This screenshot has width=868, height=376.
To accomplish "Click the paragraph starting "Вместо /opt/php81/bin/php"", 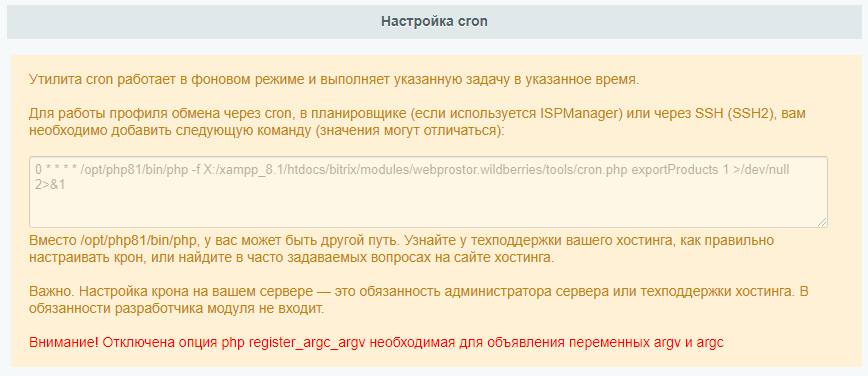I will pos(402,249).
